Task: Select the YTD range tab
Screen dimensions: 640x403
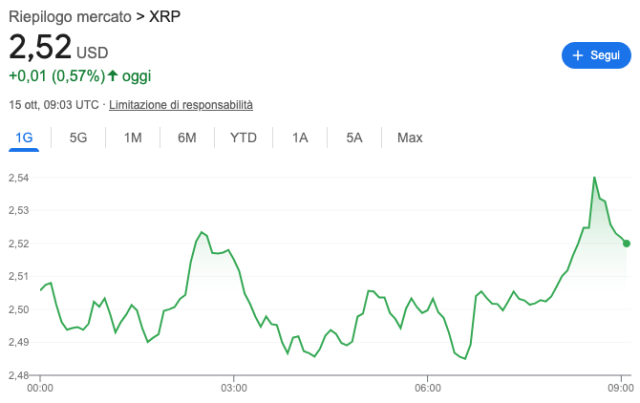Action: [243, 138]
